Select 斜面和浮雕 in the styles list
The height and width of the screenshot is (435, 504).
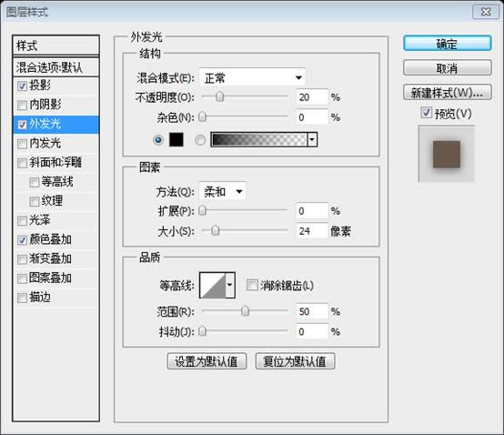coord(55,162)
